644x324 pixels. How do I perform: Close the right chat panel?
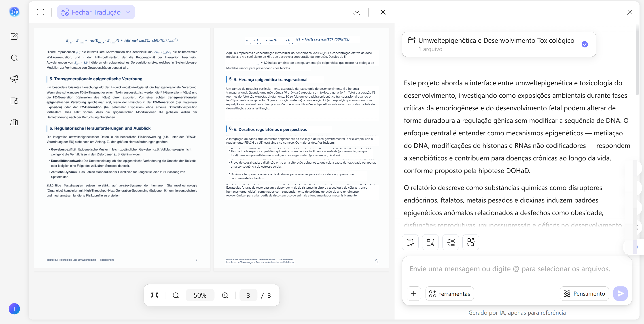(629, 12)
